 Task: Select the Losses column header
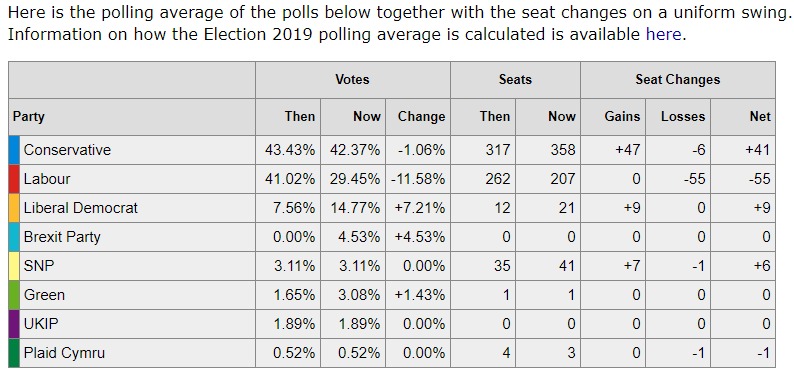tap(678, 116)
